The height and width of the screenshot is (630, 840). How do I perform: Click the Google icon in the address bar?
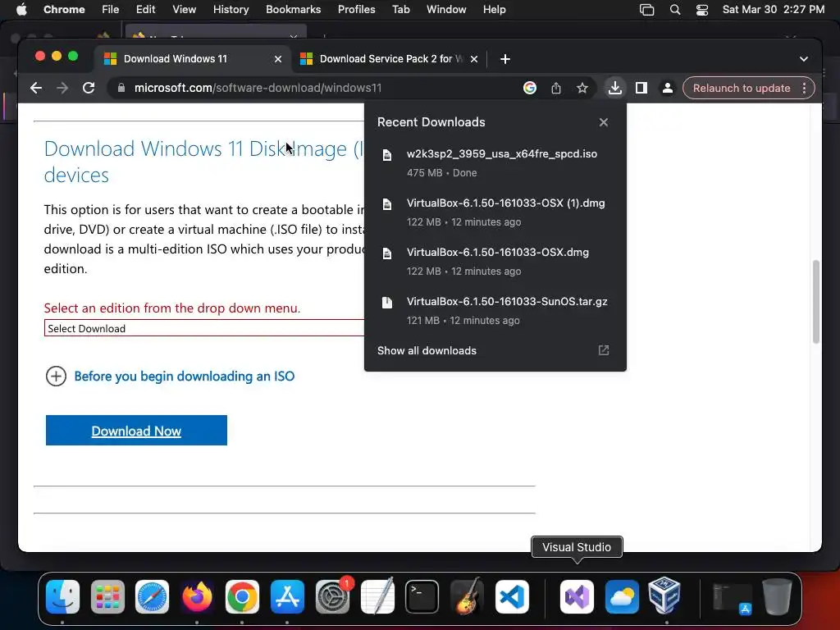[x=529, y=88]
